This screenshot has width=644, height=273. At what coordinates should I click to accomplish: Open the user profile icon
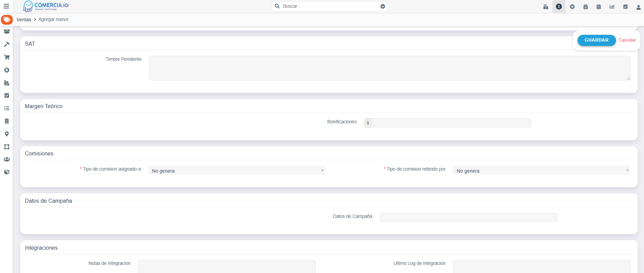click(639, 7)
